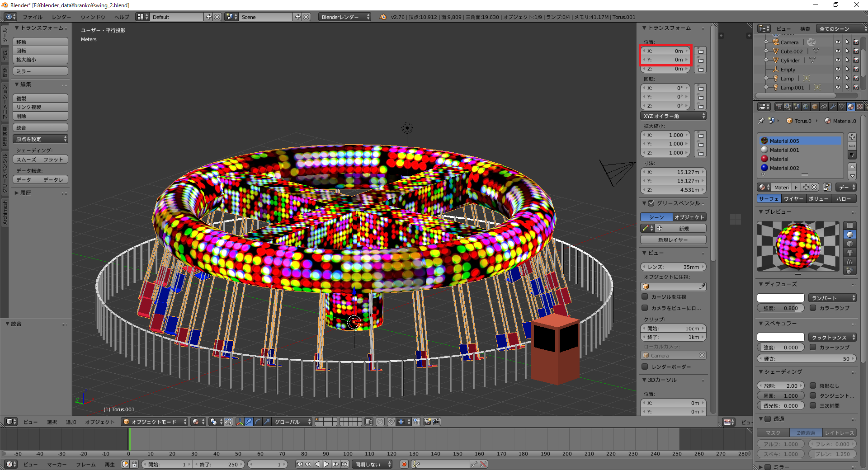Click the OpenGL render camera icon
Viewport: 868px width, 470px height.
tap(427, 422)
